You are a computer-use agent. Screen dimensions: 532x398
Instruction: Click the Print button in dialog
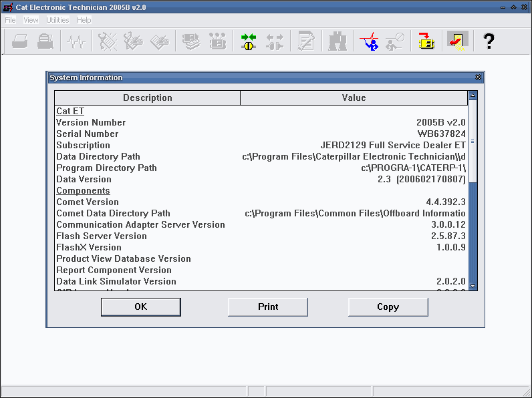tap(268, 307)
